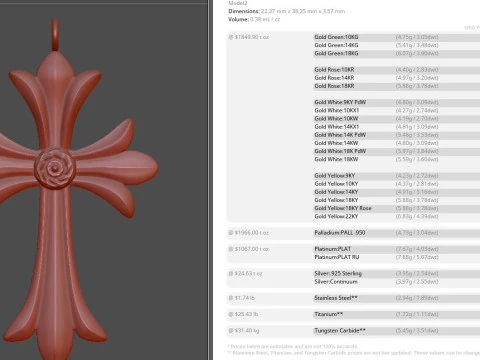Select the Gold White:9KY PdW row
The height and width of the screenshot is (360, 480).
[397, 102]
